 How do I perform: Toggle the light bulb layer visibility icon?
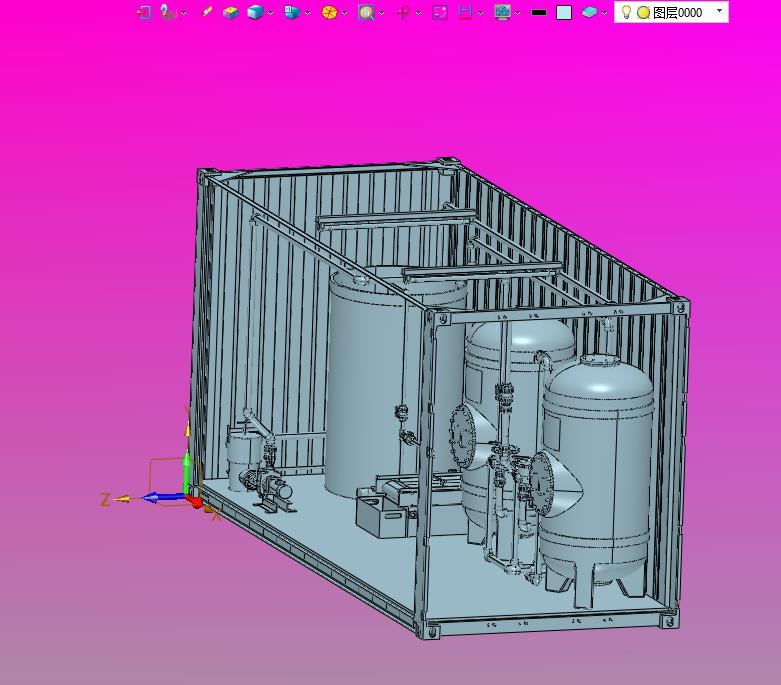tap(627, 12)
